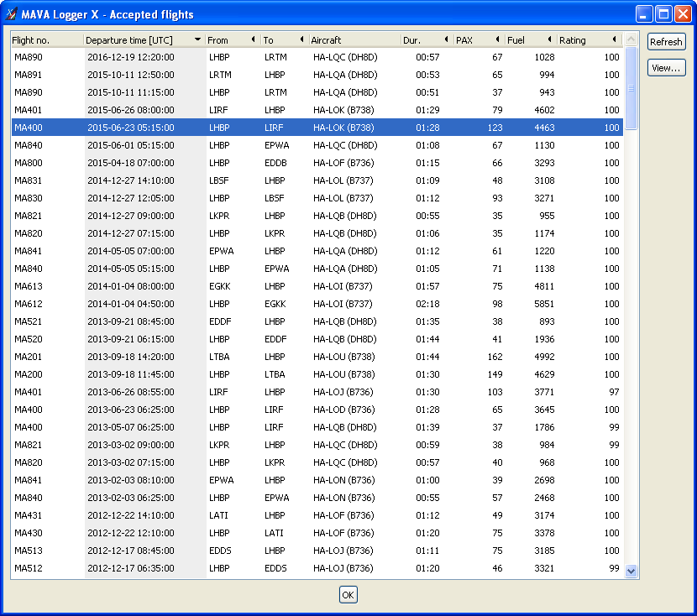
Task: Select flight MA400 departing 2013-06-23 06:25:00
Action: 317,410
